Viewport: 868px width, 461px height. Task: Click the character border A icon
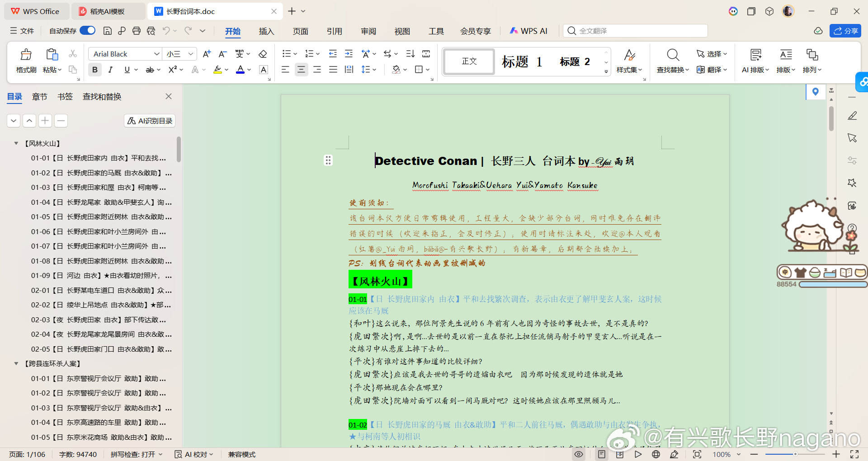click(x=264, y=70)
